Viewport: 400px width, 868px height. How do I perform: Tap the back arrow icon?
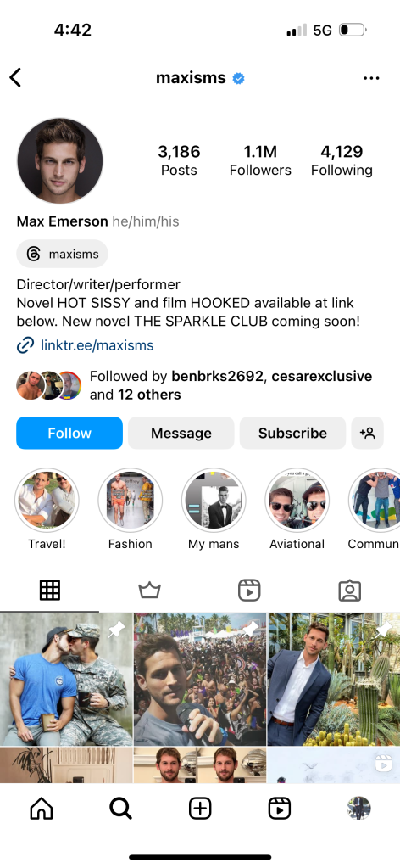(15, 77)
